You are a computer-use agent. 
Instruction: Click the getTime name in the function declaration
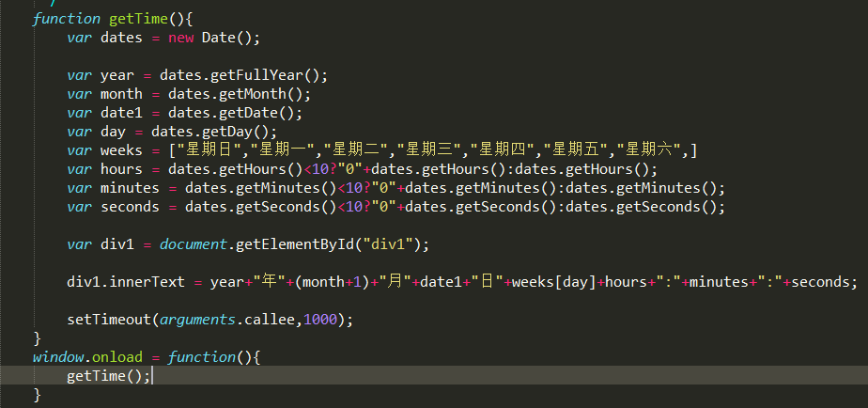(x=138, y=19)
